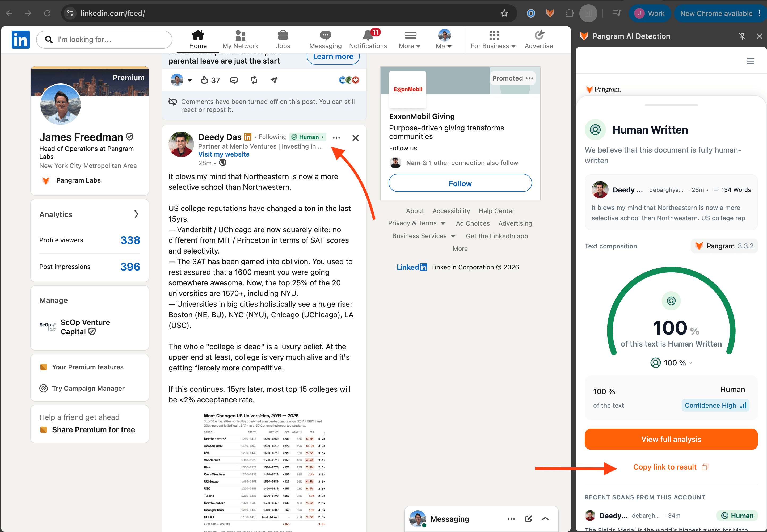Open the Messaging overlay options dots
Screen dimensions: 767x532
[511, 519]
